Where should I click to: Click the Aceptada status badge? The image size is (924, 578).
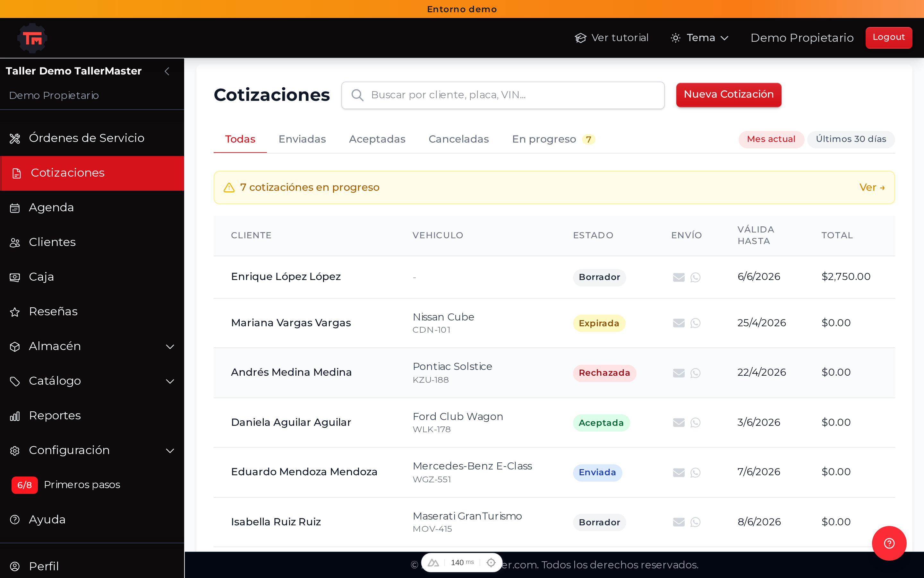[x=601, y=423]
